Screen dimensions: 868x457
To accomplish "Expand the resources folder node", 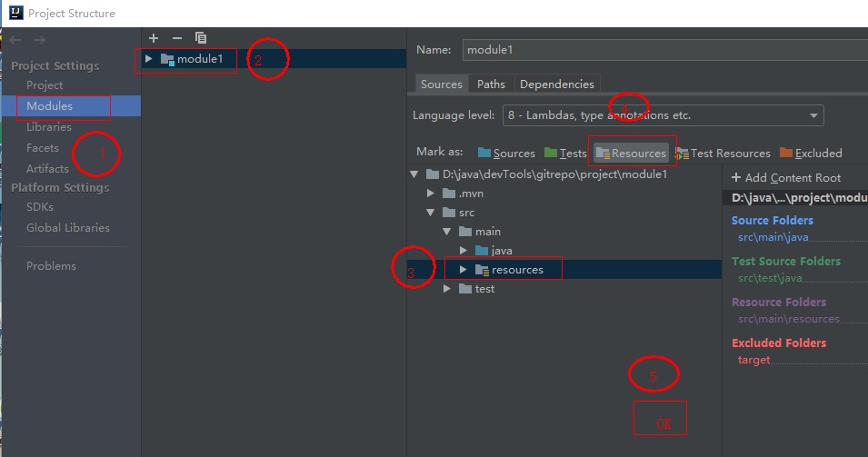I will pos(464,270).
